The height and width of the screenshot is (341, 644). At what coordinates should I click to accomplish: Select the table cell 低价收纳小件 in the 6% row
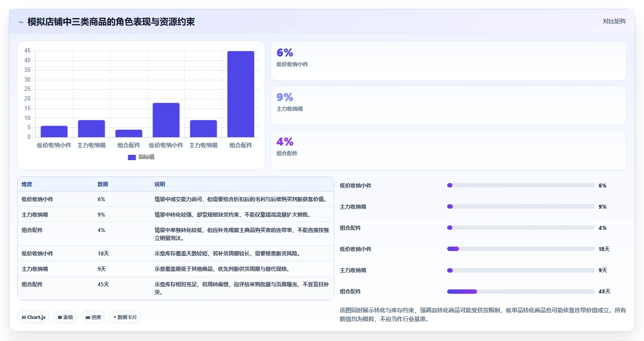coord(37,199)
